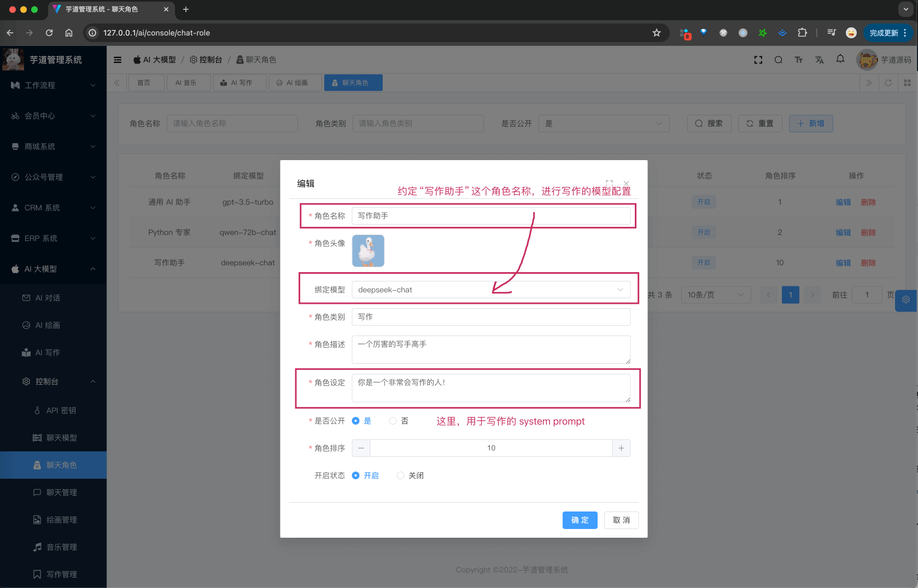
Task: Click the dialog fullscreen icon
Action: [x=609, y=183]
